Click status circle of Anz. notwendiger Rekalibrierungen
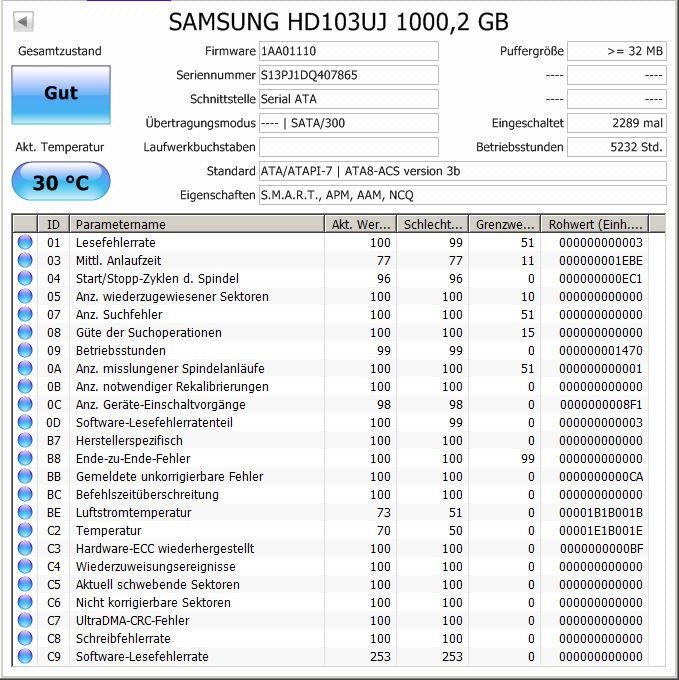679x680 pixels. coord(25,386)
